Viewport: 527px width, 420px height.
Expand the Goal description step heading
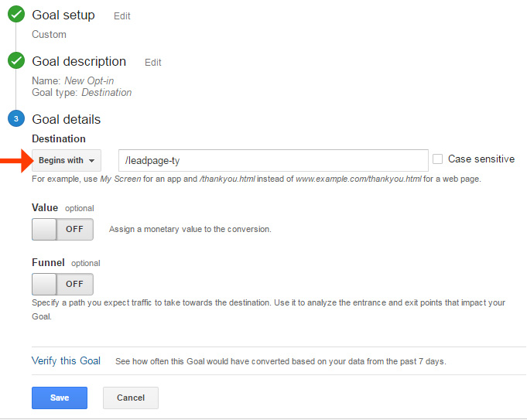[79, 62]
